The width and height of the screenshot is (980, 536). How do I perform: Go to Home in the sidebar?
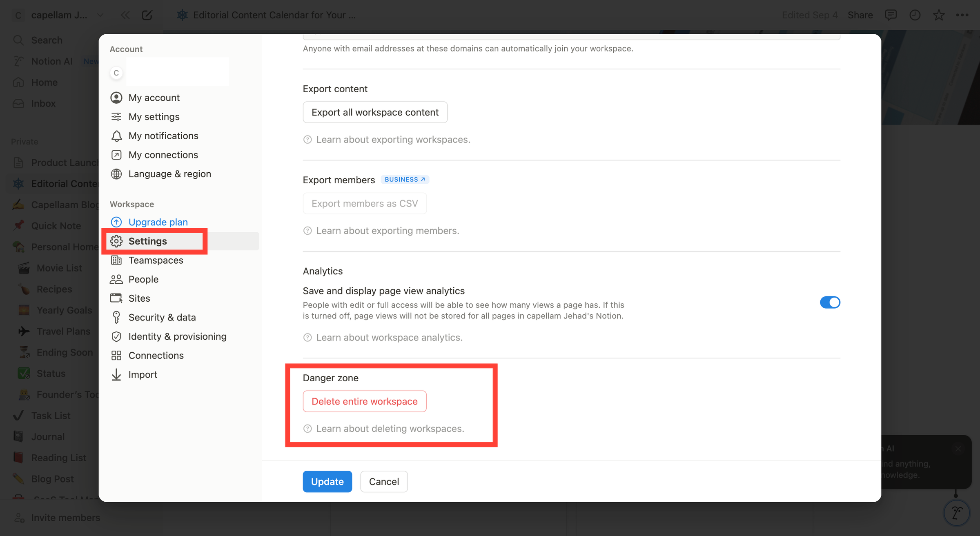click(45, 82)
